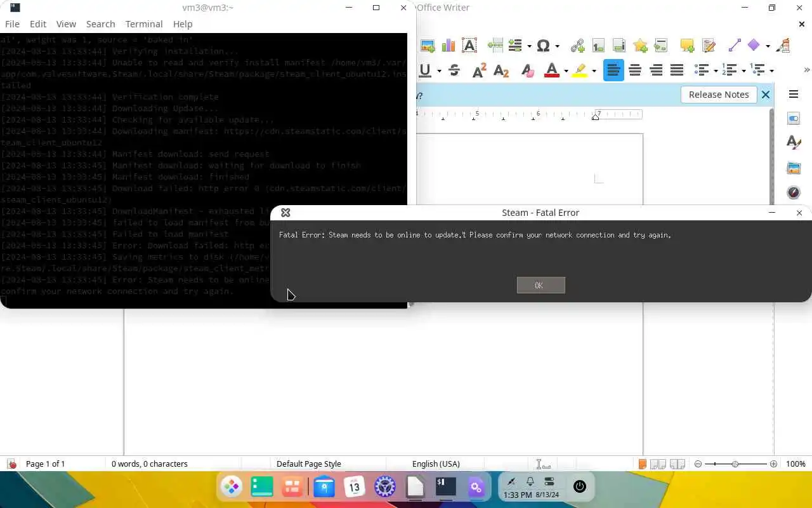Click the Outline list format icon
Screen dimensions: 812x508
pos(757,70)
